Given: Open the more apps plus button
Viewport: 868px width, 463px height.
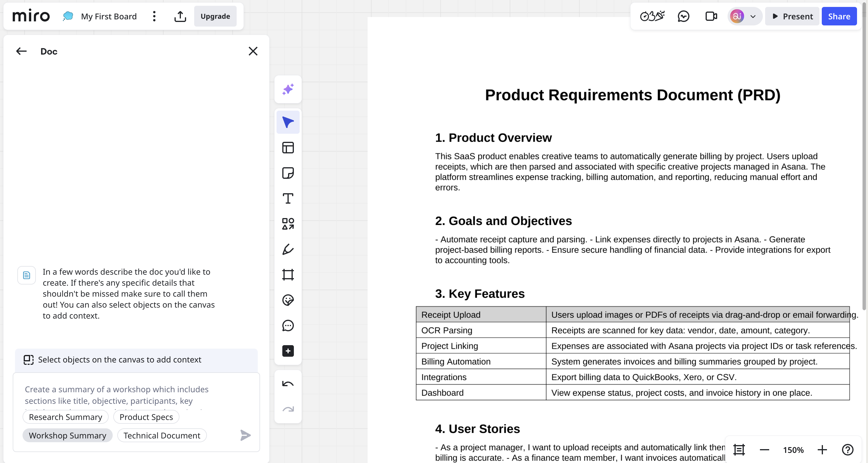Looking at the screenshot, I should point(288,351).
